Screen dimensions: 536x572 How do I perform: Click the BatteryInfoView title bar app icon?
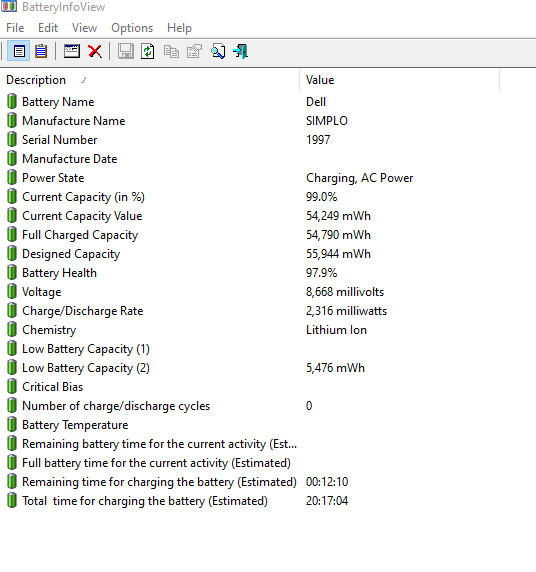9,6
